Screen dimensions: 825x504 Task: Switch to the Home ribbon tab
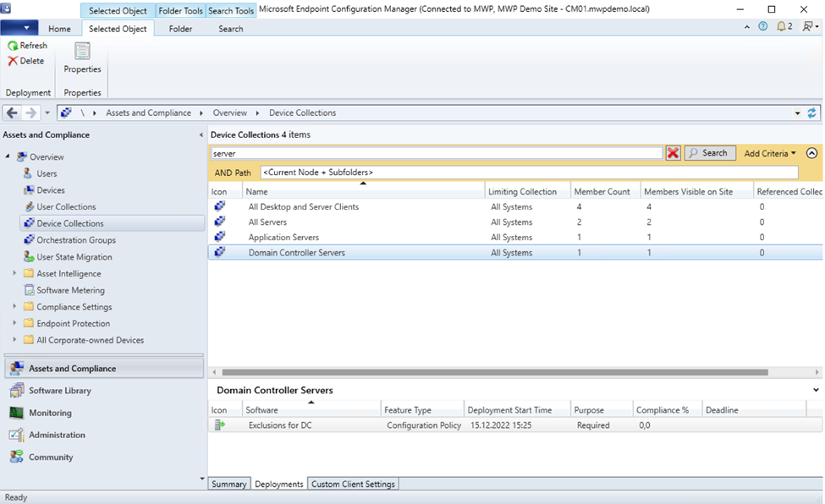[59, 29]
